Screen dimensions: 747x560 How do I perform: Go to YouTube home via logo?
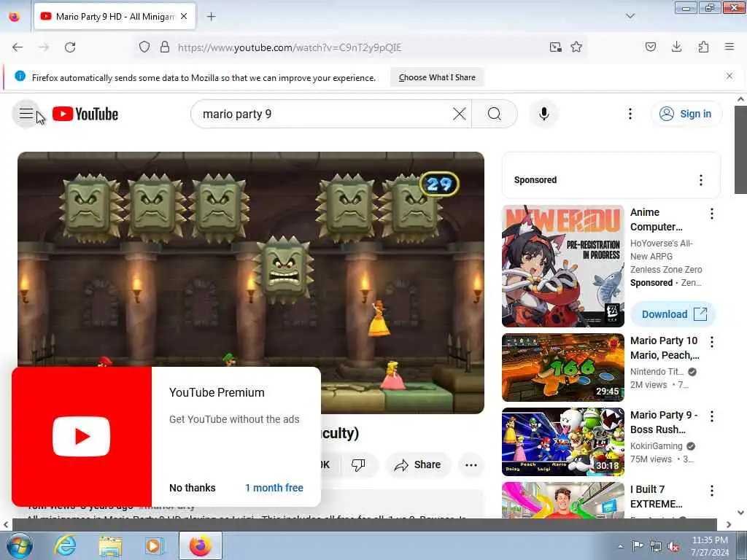pyautogui.click(x=85, y=114)
